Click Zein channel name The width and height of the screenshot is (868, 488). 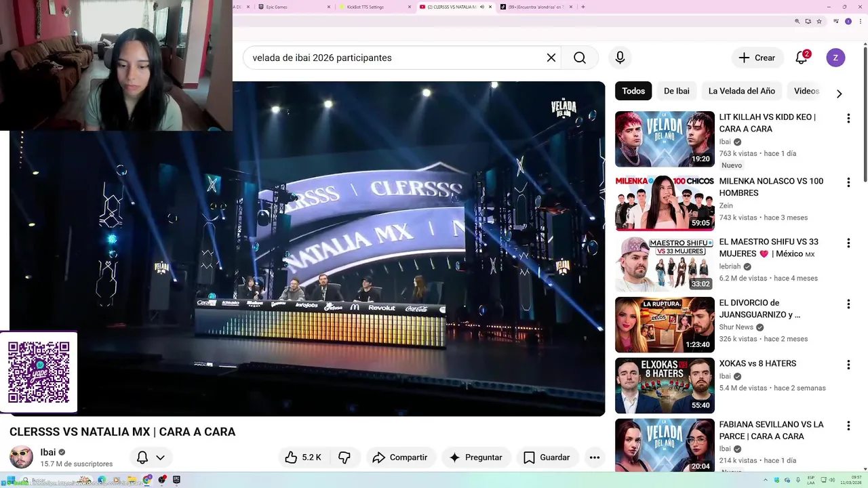726,205
